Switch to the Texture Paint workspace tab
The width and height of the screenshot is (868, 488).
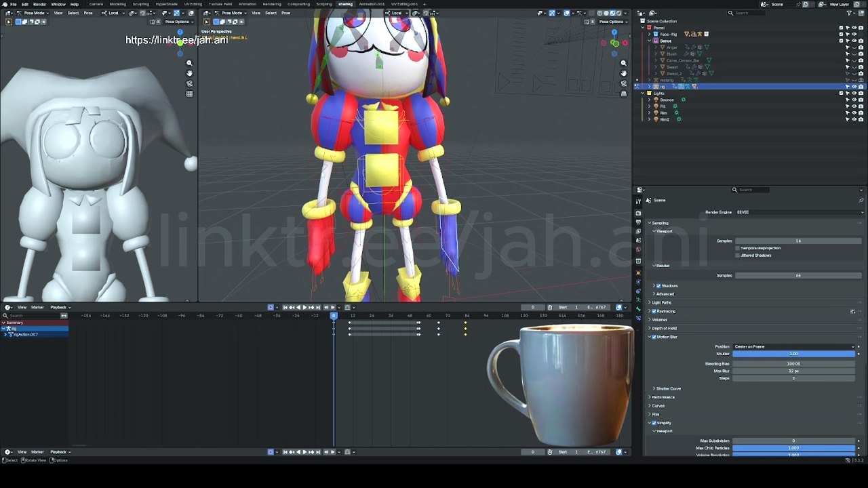(x=220, y=4)
